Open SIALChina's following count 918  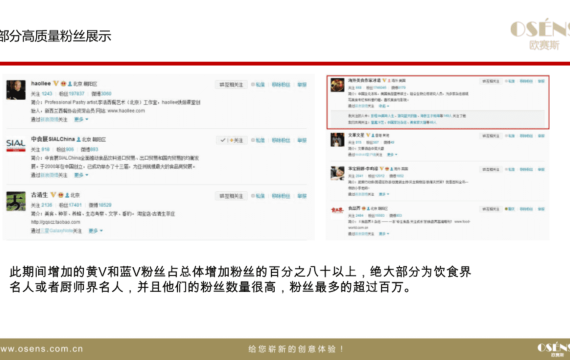pyautogui.click(x=46, y=149)
